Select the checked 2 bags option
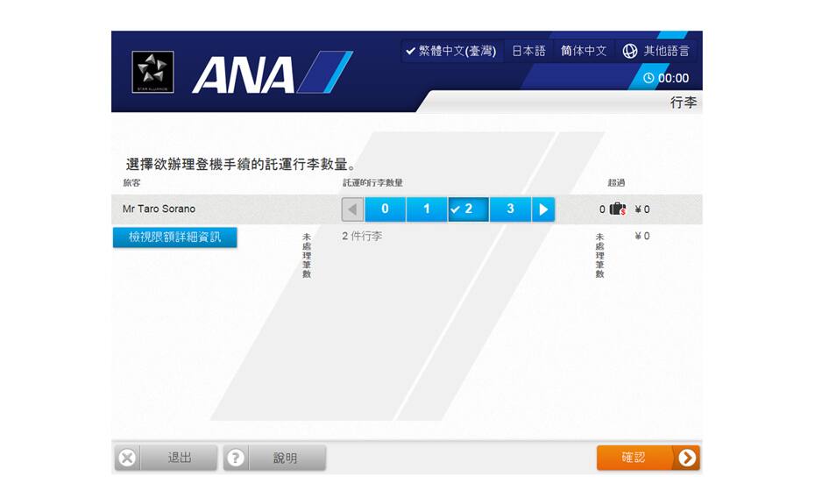Screen dimensions: 815x504 click(x=468, y=209)
